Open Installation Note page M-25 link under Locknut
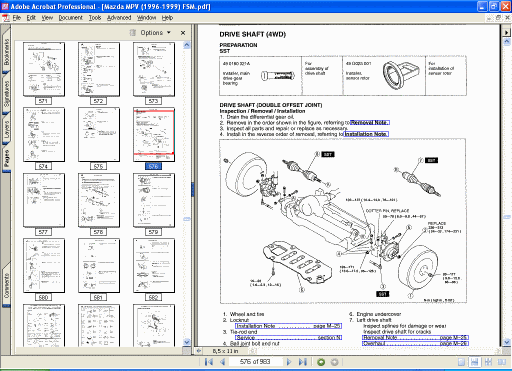512x371 pixels. coord(288,326)
